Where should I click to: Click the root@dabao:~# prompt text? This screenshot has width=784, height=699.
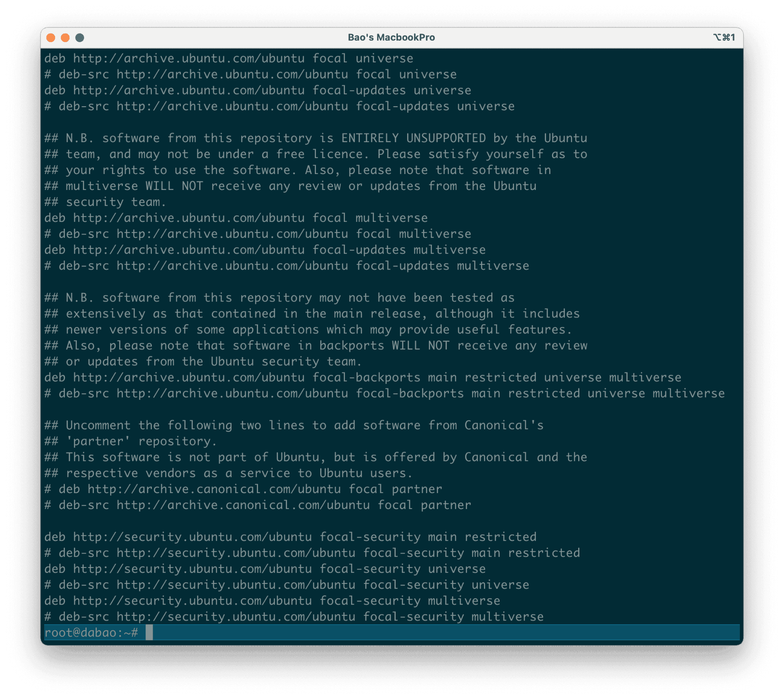pyautogui.click(x=91, y=632)
